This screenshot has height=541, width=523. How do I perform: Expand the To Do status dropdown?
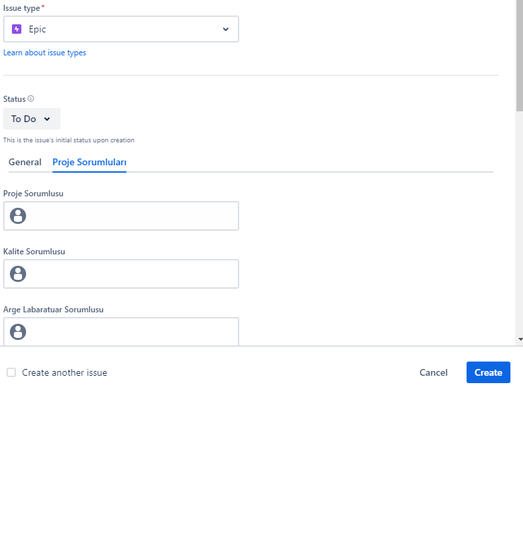point(31,119)
